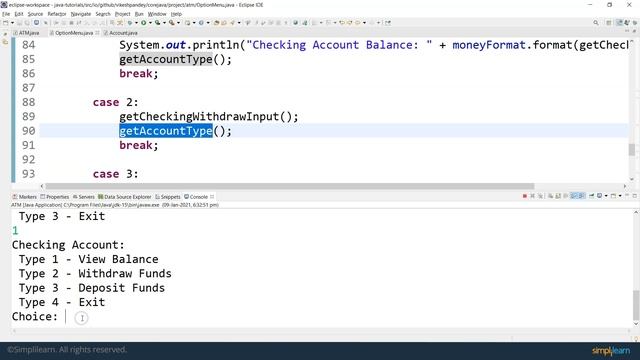Click the green Run button in toolbar
This screenshot has height=360, width=640.
click(x=144, y=23)
